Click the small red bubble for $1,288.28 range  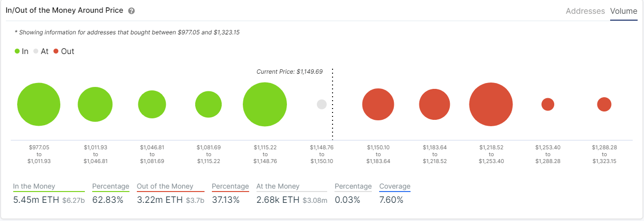click(604, 104)
